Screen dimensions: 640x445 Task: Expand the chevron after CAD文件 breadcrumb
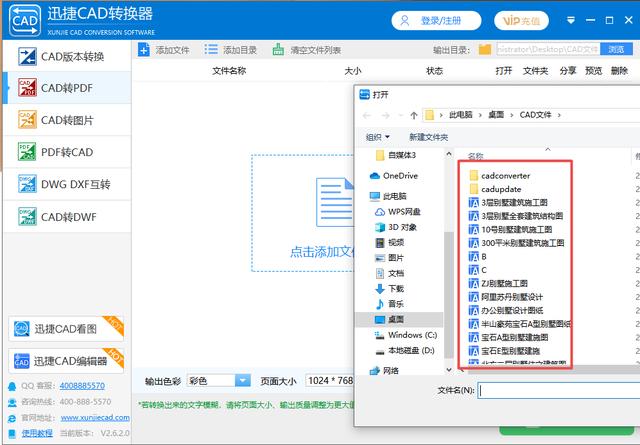click(x=559, y=115)
